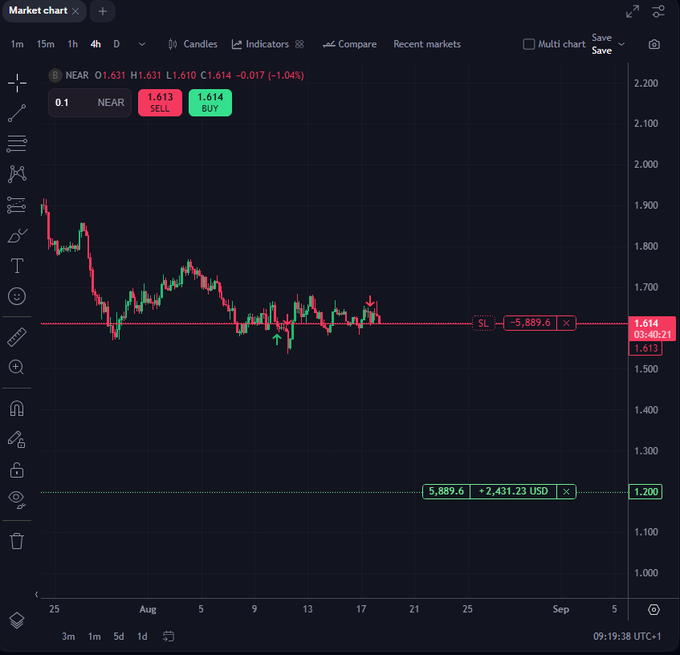Toggle magnet mode

(17, 408)
